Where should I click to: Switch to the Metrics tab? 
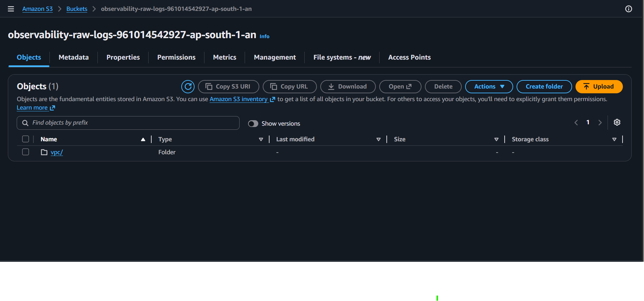tap(225, 57)
